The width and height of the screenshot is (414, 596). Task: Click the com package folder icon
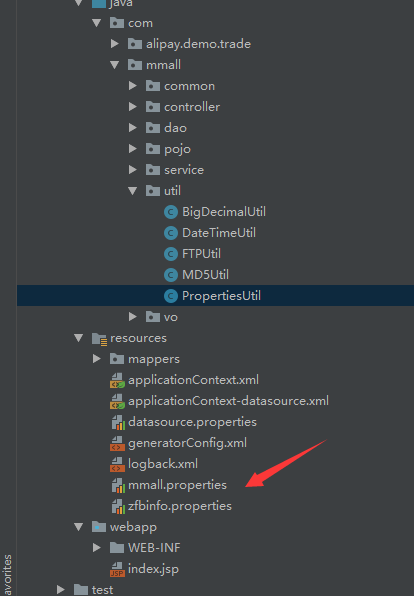click(117, 23)
